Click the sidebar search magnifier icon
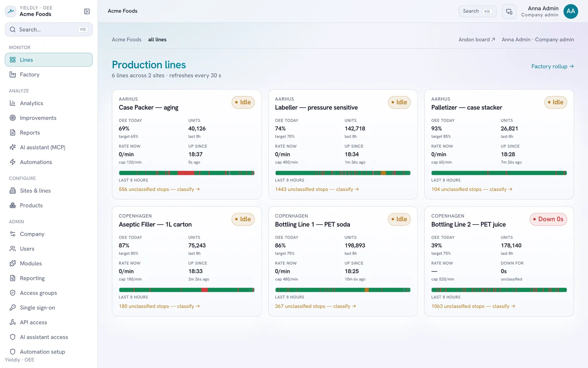This screenshot has width=588, height=368. (12, 29)
